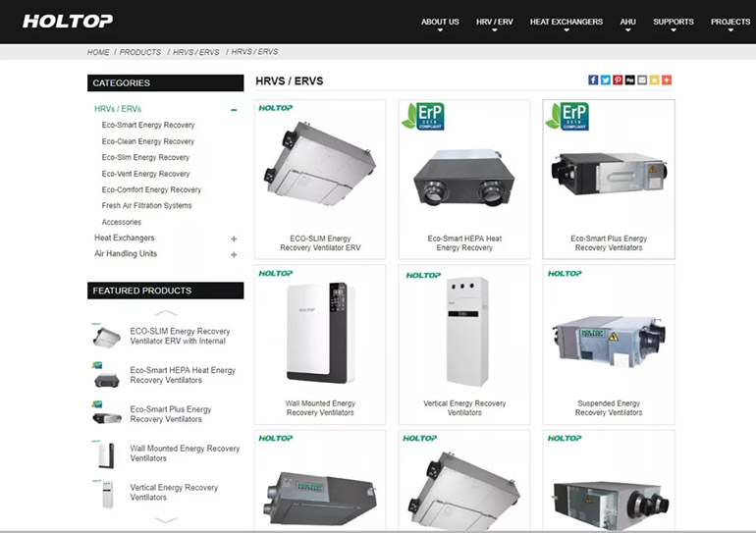Expand Air Handling Units category with plus

click(x=234, y=254)
